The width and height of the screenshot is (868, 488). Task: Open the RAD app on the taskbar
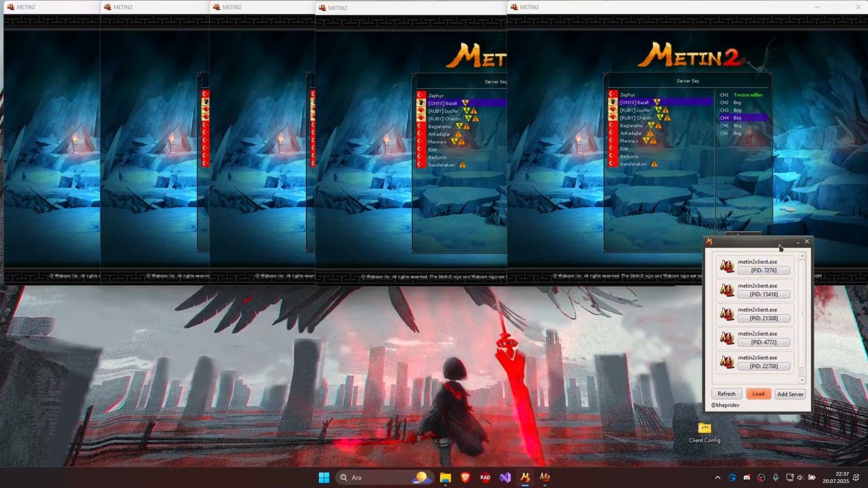486,477
